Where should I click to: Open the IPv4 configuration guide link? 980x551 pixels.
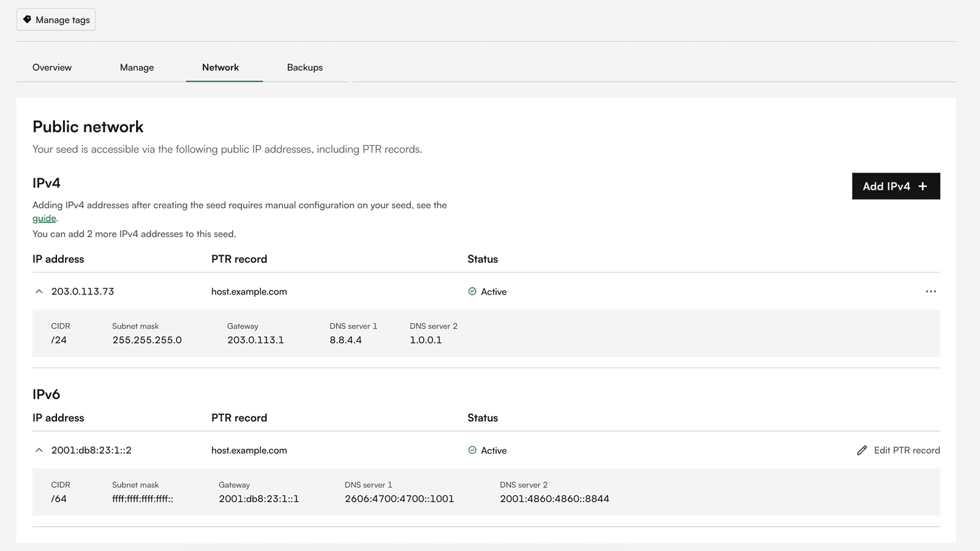pyautogui.click(x=44, y=219)
